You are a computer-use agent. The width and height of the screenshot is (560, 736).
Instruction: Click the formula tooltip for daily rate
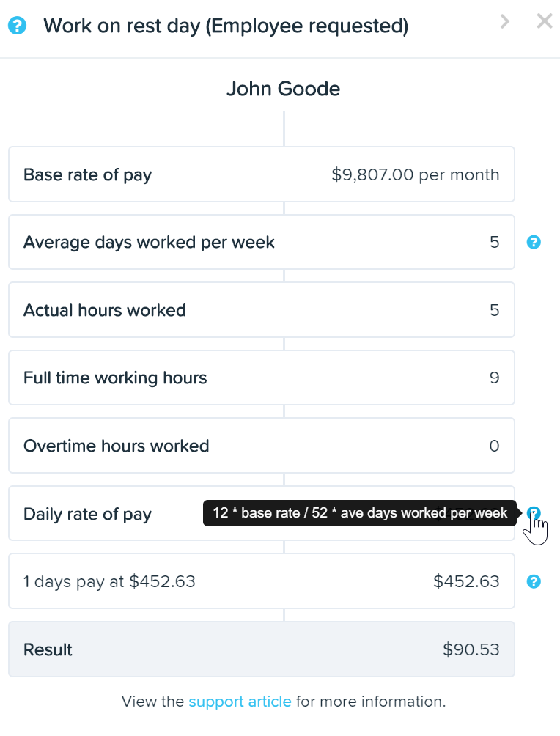point(360,513)
